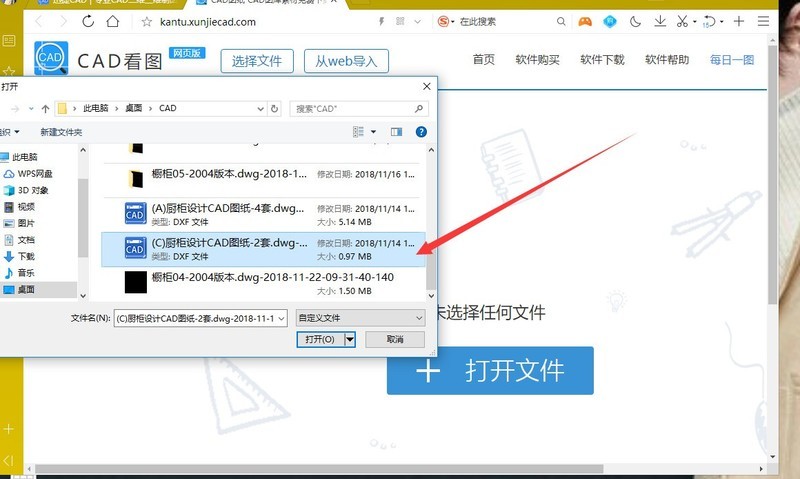Expand the 文件名 filename history dropdown
Screen dimensions: 800x479
(x=282, y=317)
